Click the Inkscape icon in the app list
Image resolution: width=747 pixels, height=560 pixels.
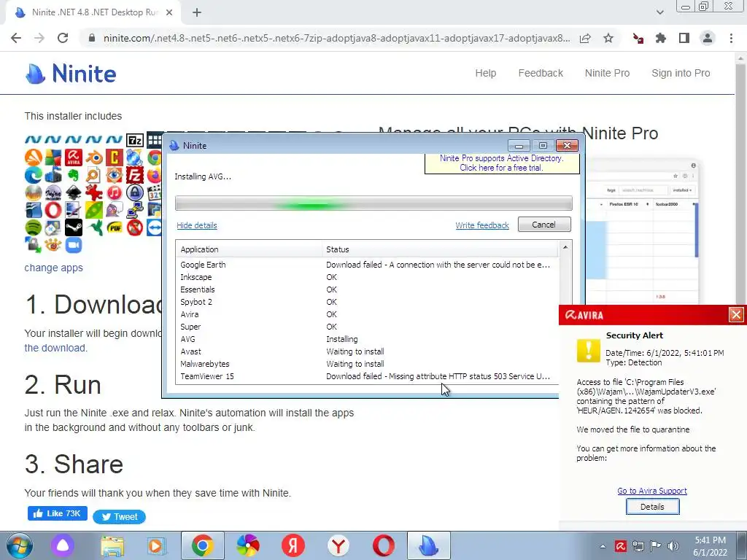click(x=74, y=192)
